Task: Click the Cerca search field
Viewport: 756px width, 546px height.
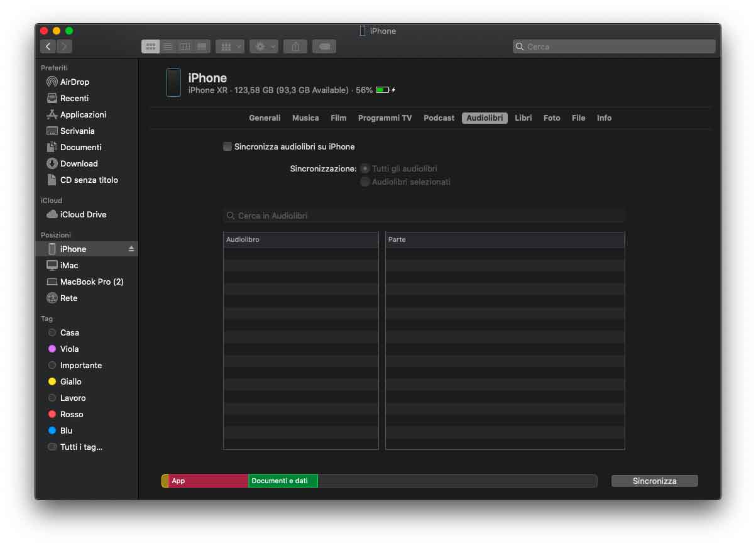Action: 614,46
